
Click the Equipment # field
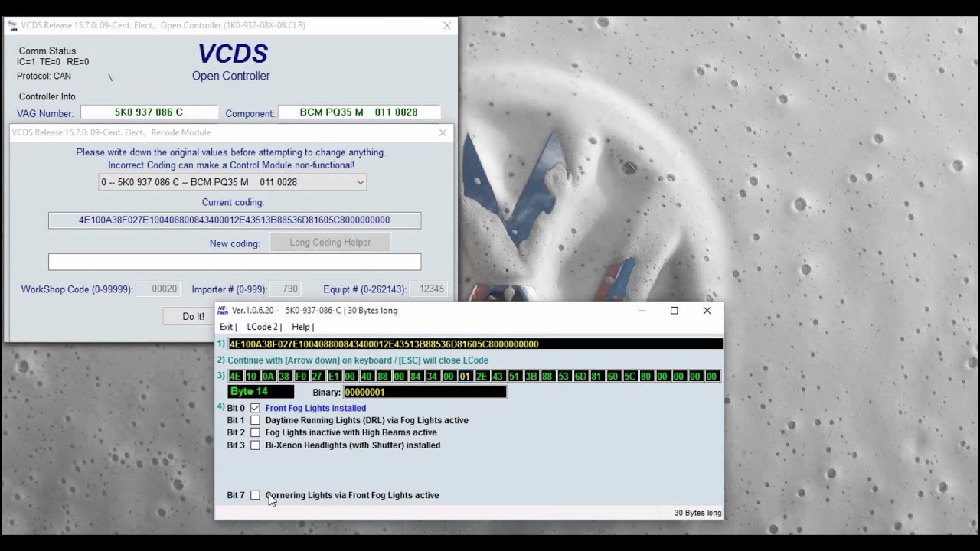click(428, 289)
